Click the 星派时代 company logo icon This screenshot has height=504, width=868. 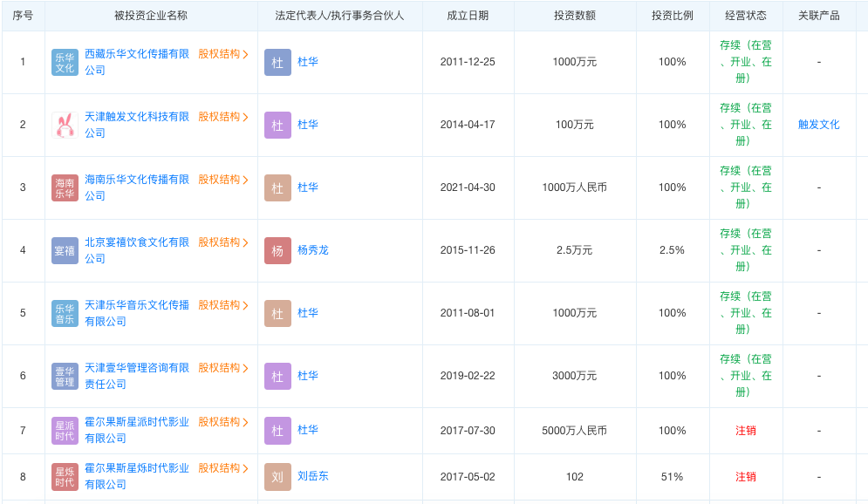[65, 431]
